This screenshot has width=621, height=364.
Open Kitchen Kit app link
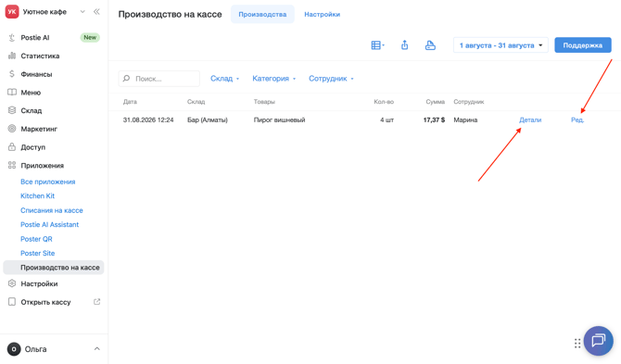coord(38,195)
